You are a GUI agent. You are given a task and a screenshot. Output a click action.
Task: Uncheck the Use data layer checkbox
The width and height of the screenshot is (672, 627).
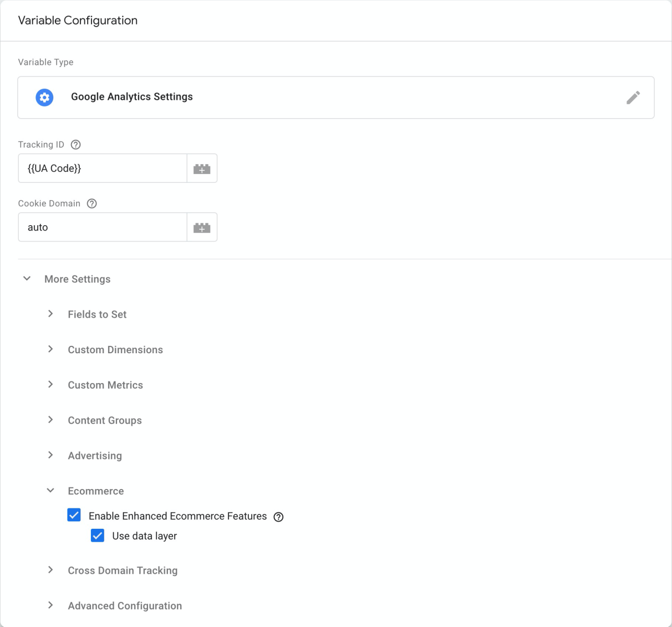pyautogui.click(x=98, y=536)
